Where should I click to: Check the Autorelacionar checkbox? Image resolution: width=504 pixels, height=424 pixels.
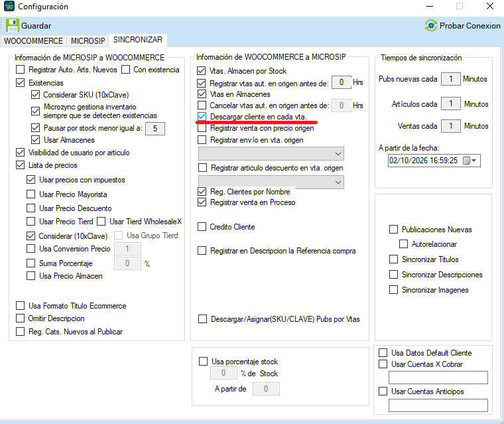[x=403, y=244]
